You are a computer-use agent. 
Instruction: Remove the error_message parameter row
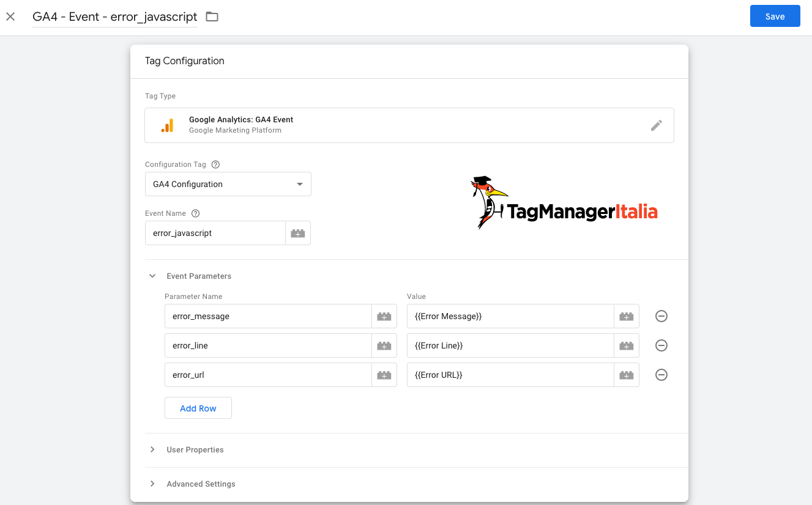tap(661, 316)
